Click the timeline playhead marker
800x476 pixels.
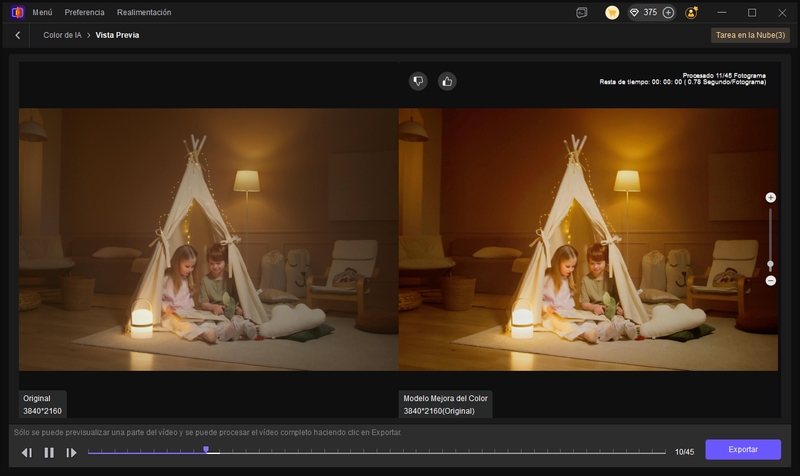pos(206,450)
